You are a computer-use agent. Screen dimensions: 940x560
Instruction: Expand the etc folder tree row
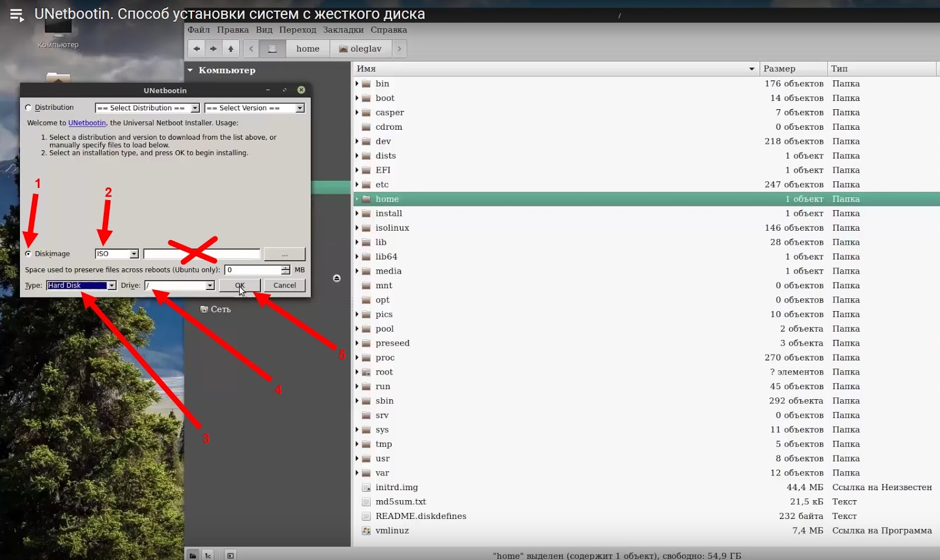pos(357,184)
